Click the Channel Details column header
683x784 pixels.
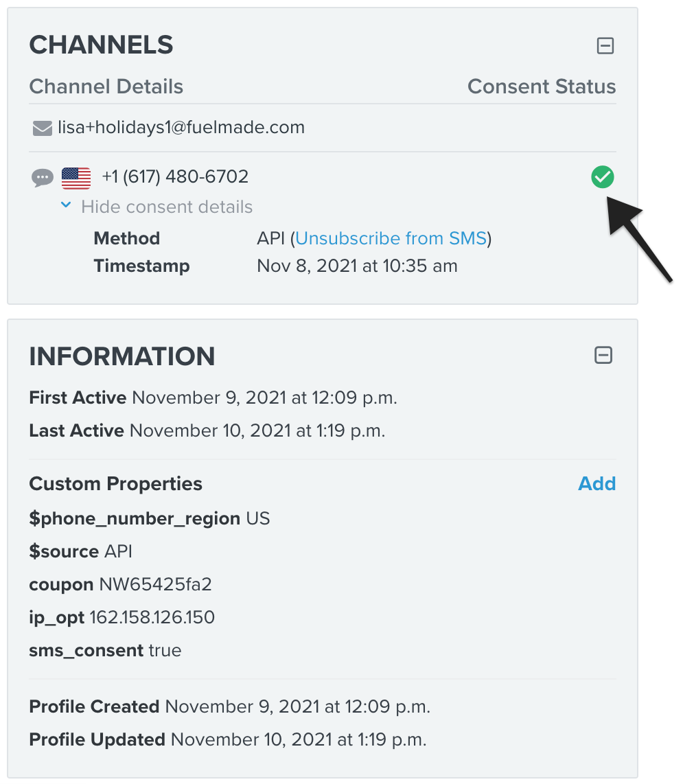coord(106,87)
